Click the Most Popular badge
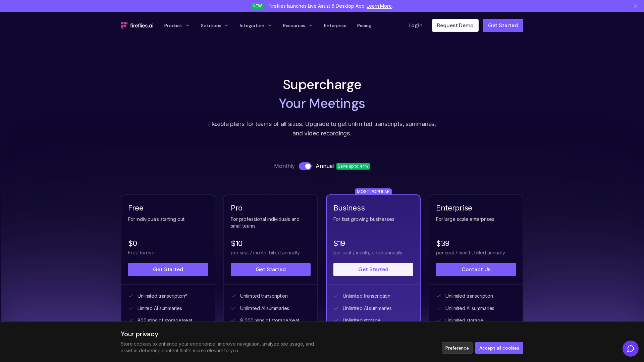Image resolution: width=644 pixels, height=362 pixels. click(x=373, y=192)
